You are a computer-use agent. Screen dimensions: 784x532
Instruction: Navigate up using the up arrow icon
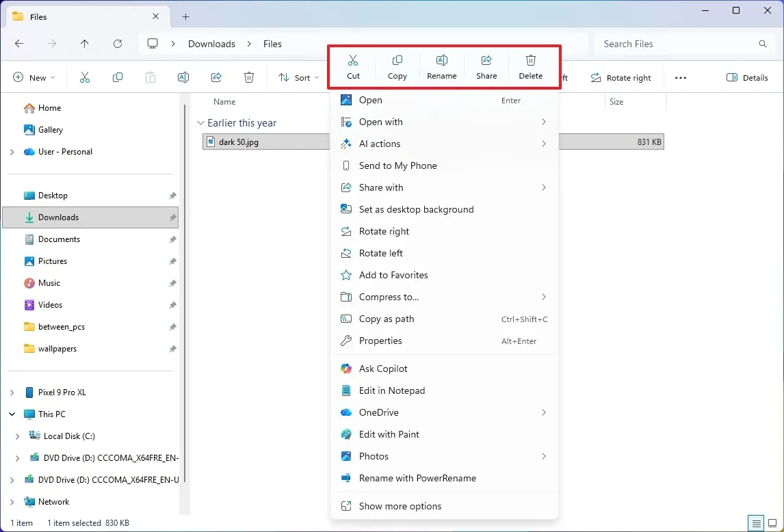tap(84, 43)
